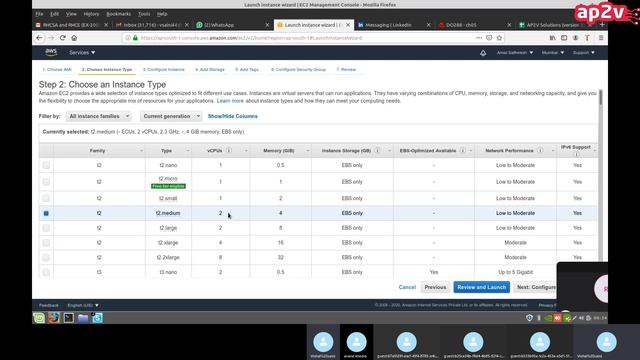Open the Firefox hamburger menu
The height and width of the screenshot is (360, 640).
pyautogui.click(x=601, y=38)
